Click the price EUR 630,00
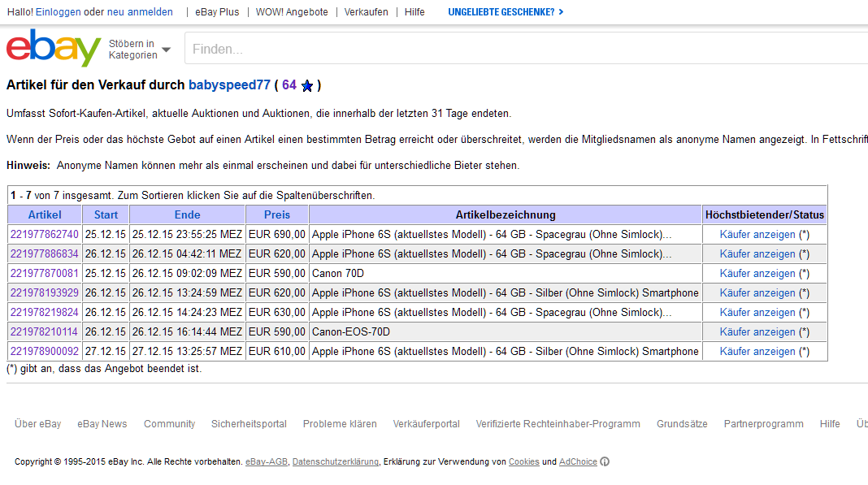This screenshot has width=868, height=485. [x=277, y=312]
